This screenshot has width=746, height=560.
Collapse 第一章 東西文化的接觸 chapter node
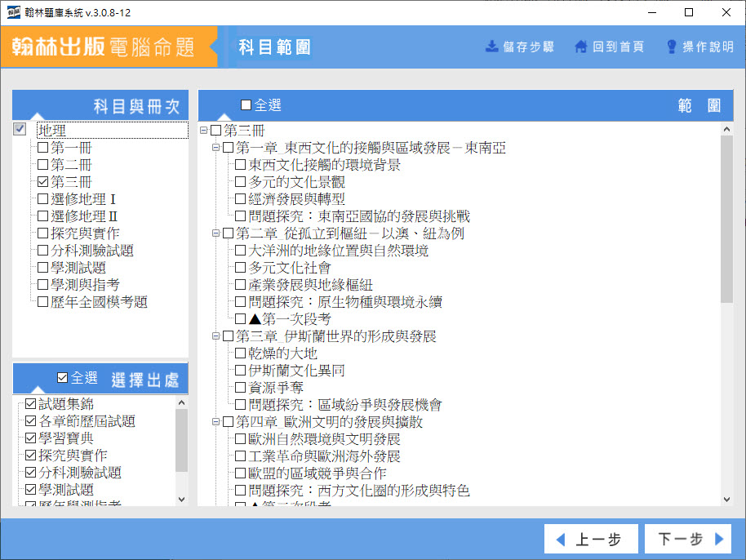point(215,148)
